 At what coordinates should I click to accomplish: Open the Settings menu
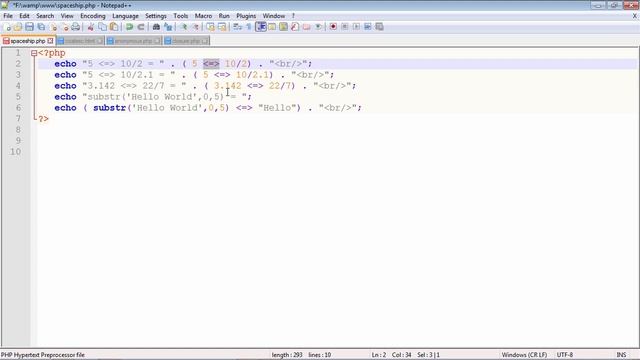pyautogui.click(x=156, y=16)
